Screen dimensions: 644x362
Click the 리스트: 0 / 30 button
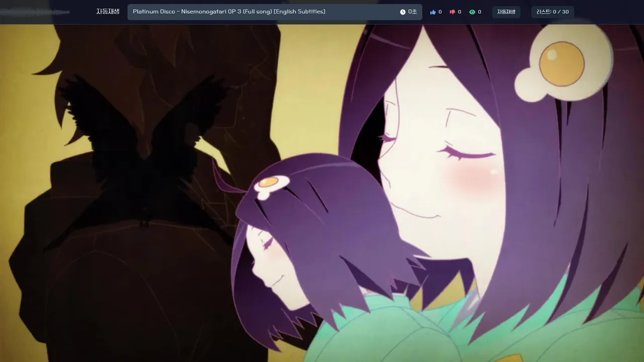coord(552,12)
